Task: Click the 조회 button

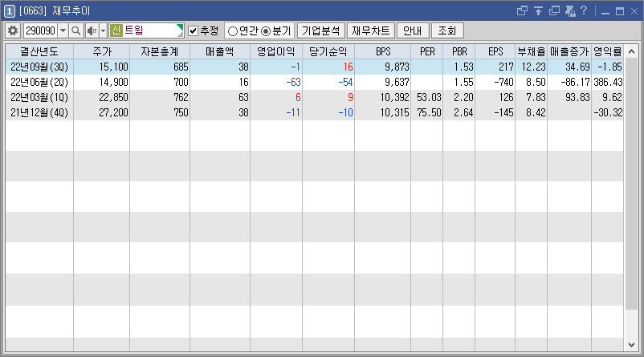Action: (x=447, y=30)
